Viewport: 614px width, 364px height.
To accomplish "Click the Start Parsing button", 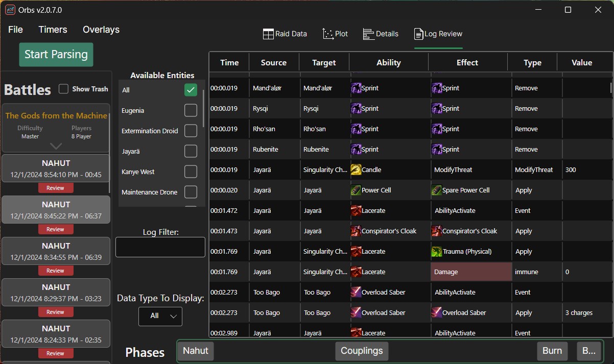I will (56, 54).
